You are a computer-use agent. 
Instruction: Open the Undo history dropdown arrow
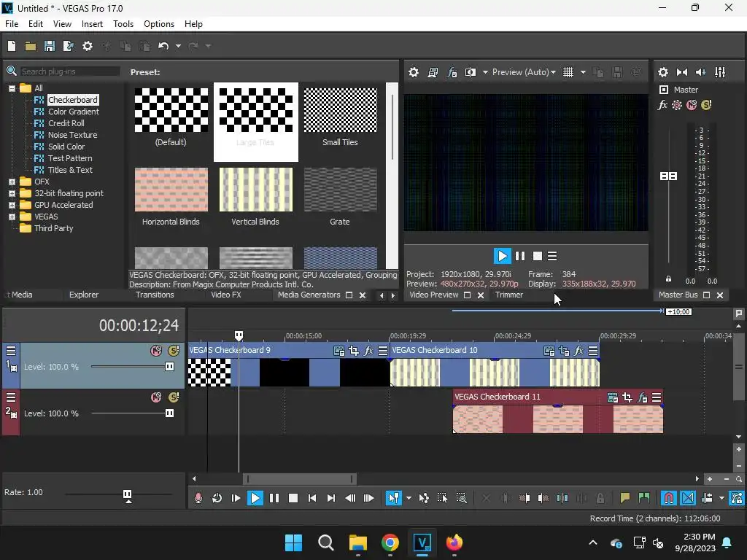pyautogui.click(x=178, y=46)
